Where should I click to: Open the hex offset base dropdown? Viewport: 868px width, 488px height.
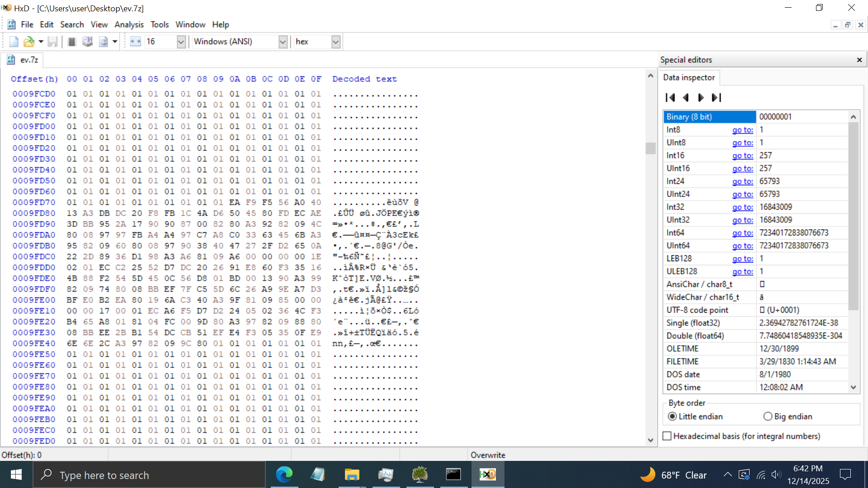point(335,42)
